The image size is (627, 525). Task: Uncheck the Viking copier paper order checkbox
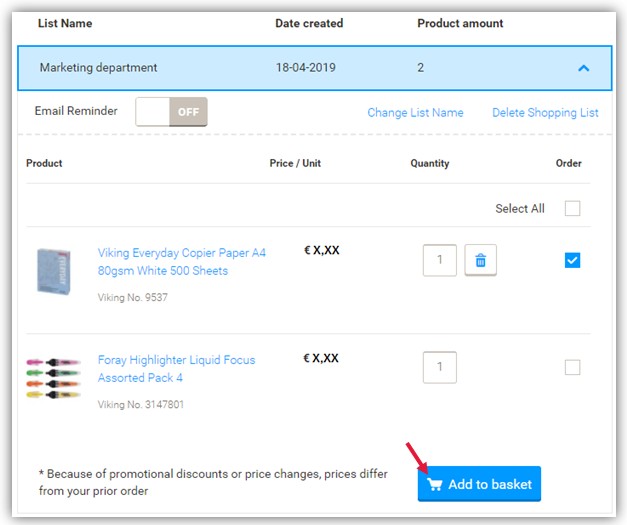click(x=572, y=261)
